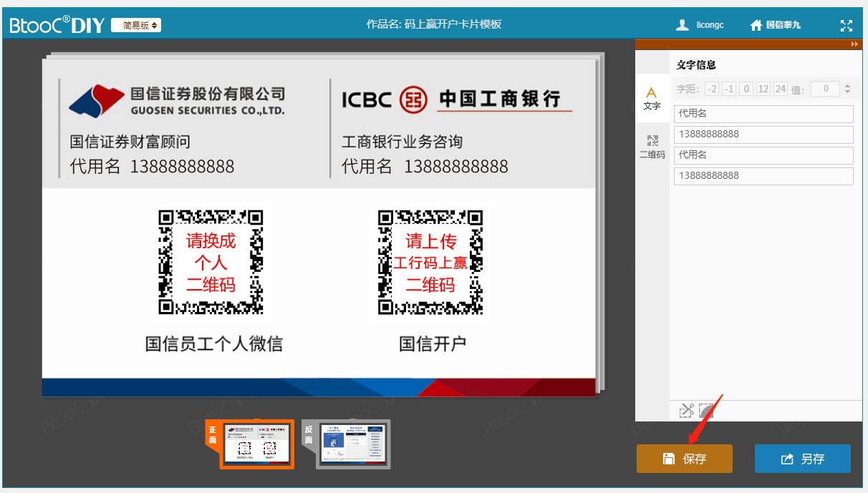Select the 国信证券财富顾问 text on card
The image size is (868, 493).
[x=130, y=142]
